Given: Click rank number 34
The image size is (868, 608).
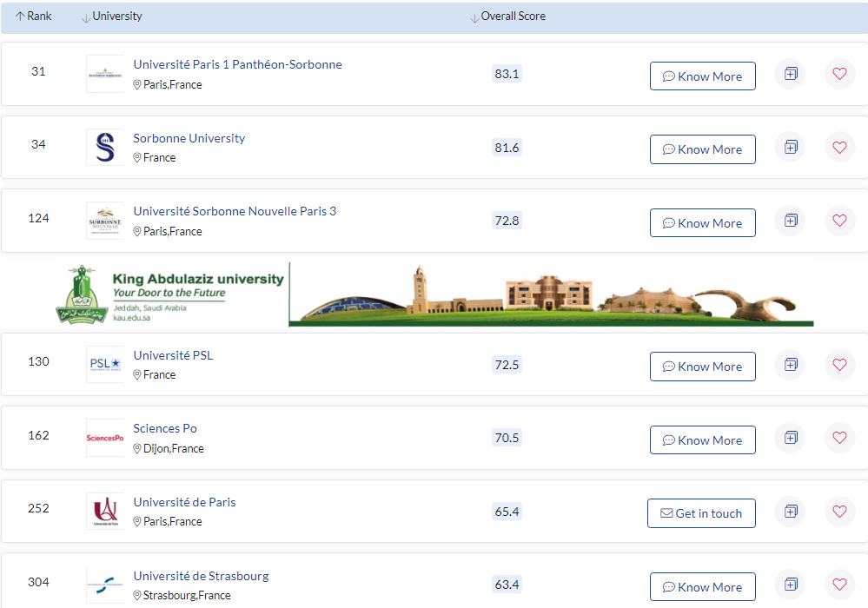Looking at the screenshot, I should pyautogui.click(x=38, y=144).
